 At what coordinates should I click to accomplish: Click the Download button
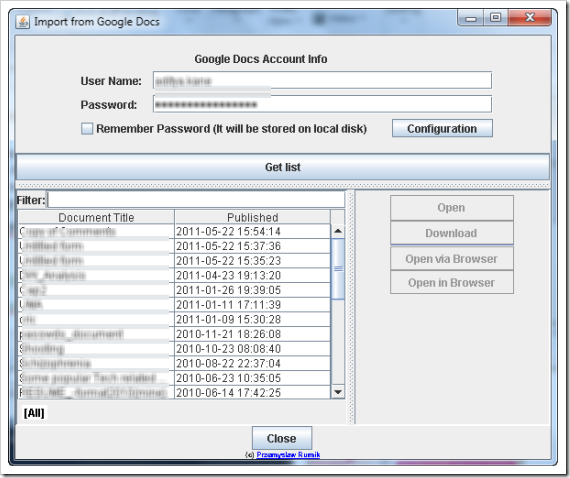tap(451, 233)
